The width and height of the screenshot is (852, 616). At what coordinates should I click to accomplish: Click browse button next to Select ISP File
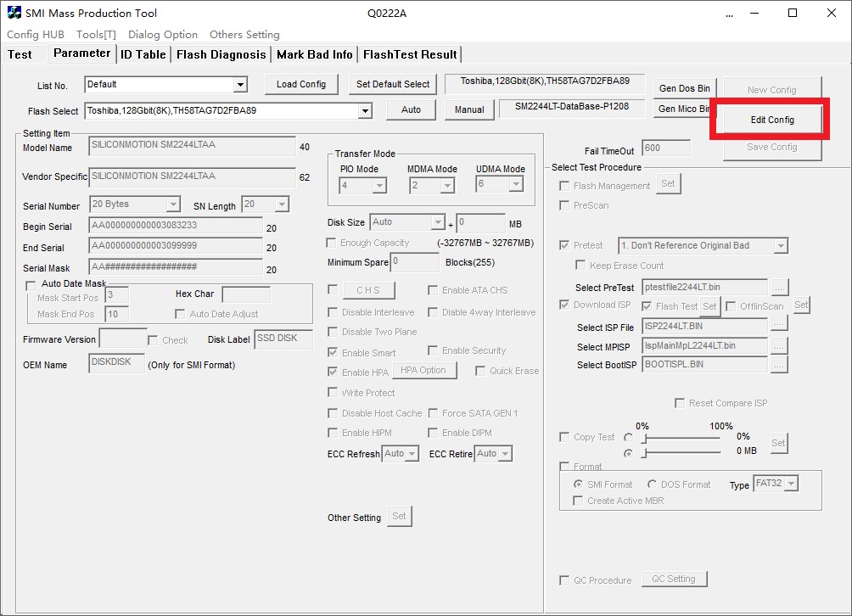(779, 324)
